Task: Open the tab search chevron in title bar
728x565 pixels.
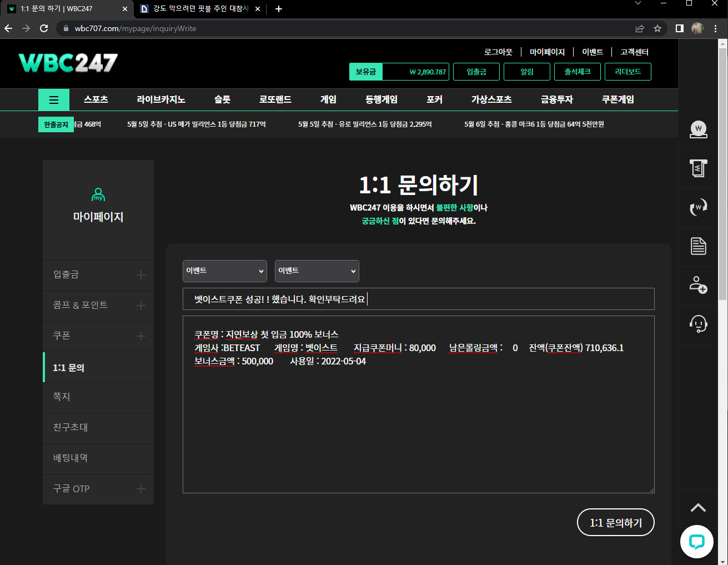Action: tap(638, 3)
